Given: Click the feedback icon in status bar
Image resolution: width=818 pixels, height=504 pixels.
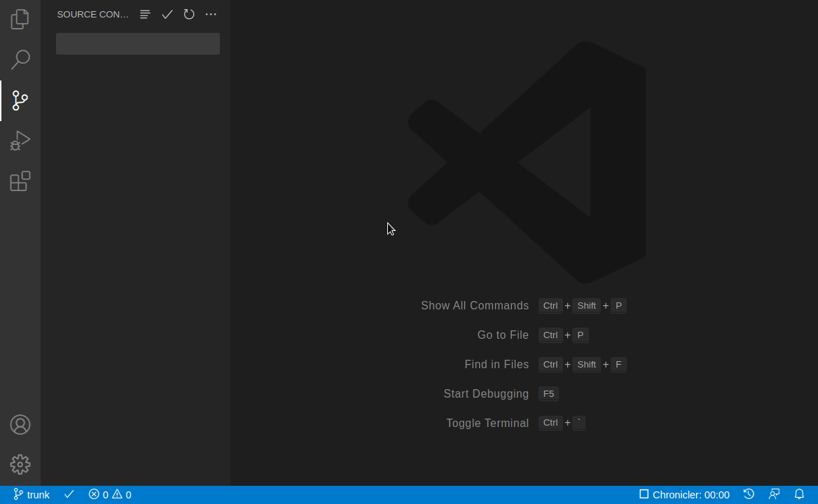Looking at the screenshot, I should pyautogui.click(x=774, y=495).
